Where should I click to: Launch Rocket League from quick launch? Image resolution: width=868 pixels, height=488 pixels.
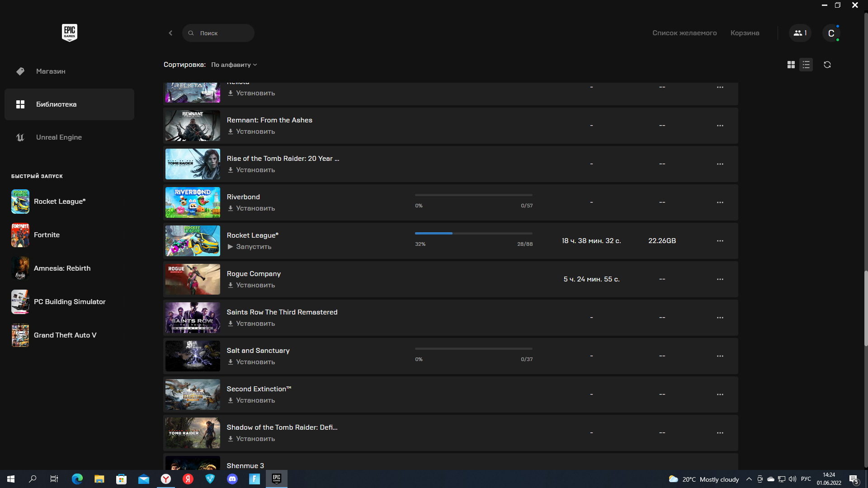49,202
